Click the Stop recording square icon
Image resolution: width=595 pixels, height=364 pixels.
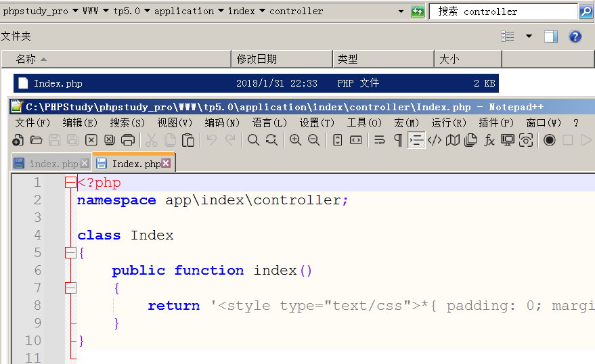click(x=568, y=140)
